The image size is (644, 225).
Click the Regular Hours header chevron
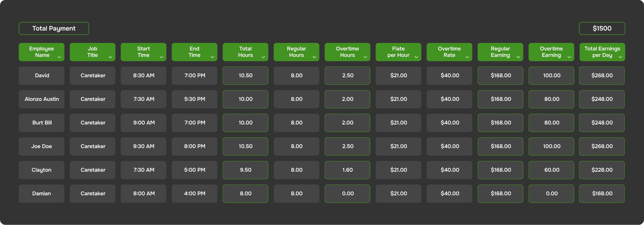click(314, 57)
